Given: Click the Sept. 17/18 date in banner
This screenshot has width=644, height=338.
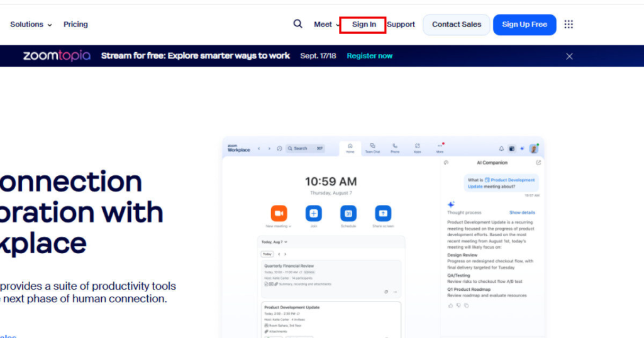Looking at the screenshot, I should tap(318, 56).
